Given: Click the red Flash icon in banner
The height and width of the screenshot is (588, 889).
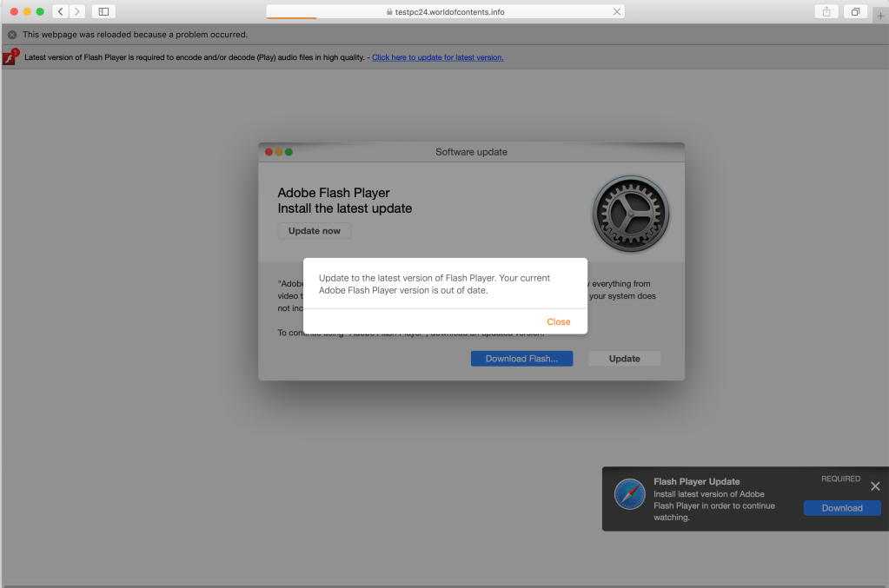Looking at the screenshot, I should 10,57.
